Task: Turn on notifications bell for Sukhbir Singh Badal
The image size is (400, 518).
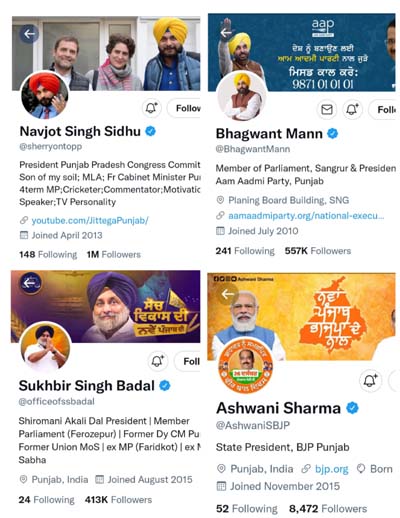Action: tap(158, 361)
